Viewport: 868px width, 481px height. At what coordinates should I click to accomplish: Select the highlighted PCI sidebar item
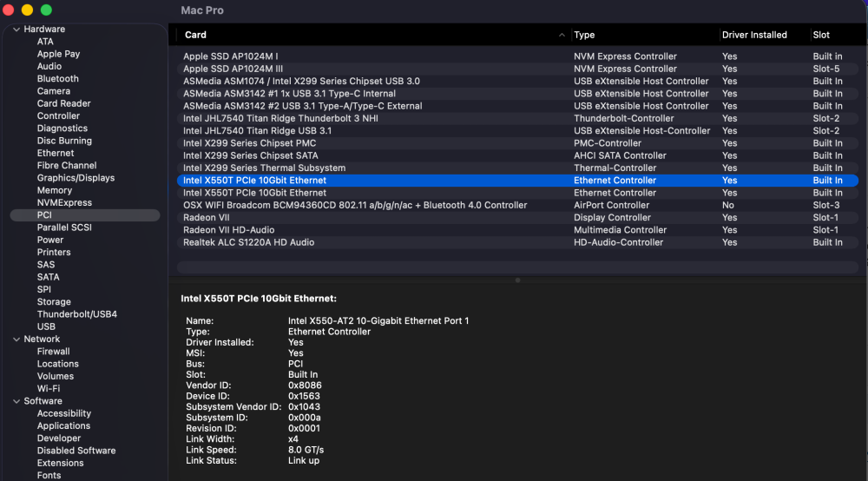pos(85,215)
